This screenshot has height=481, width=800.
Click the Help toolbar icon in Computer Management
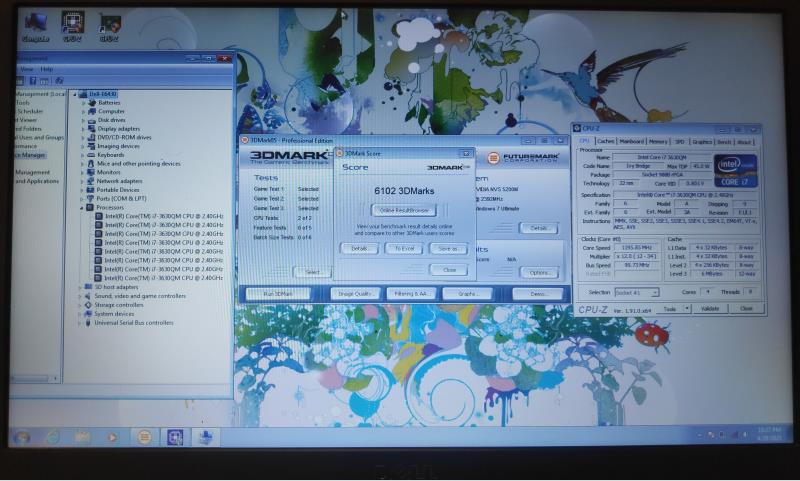click(33, 81)
